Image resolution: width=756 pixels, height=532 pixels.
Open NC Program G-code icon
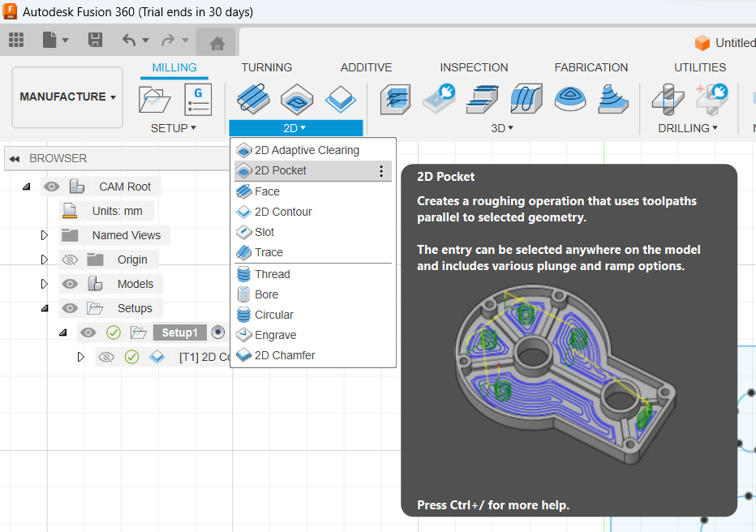click(198, 99)
